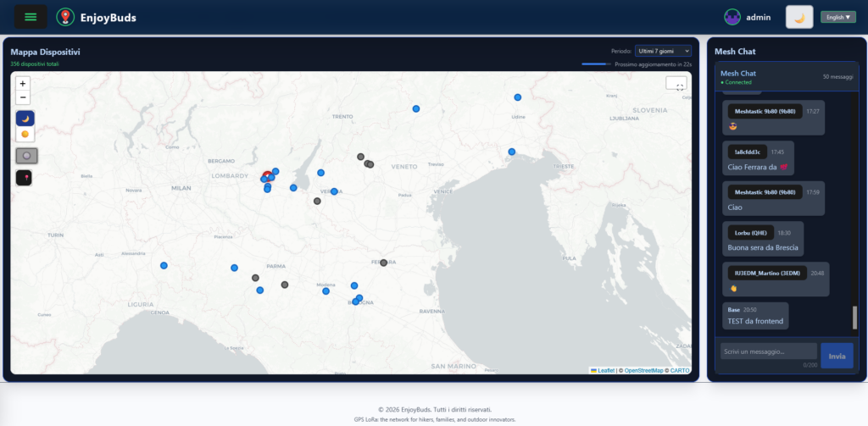Focus the 'Scrivi un messaggio' input field
The height and width of the screenshot is (426, 868).
(x=768, y=351)
